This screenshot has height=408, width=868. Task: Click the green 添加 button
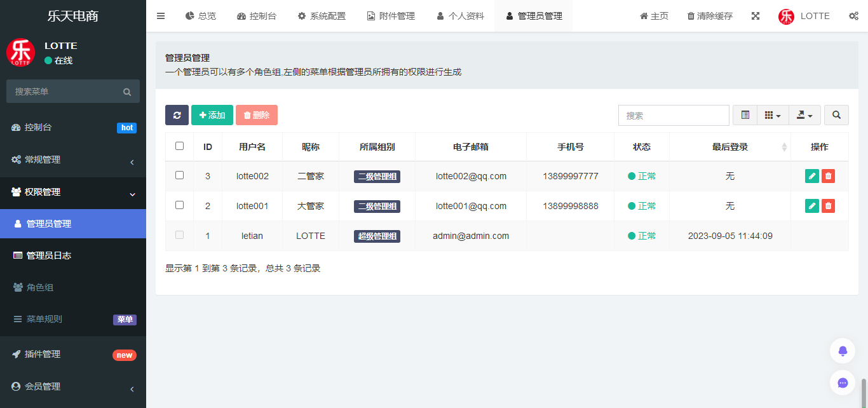[x=212, y=115]
